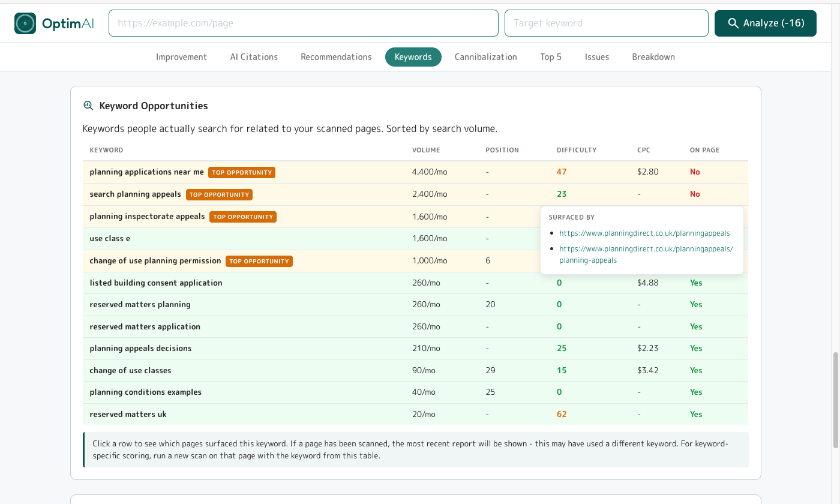Click the difficulty value 23
840x504 pixels.
(x=562, y=194)
